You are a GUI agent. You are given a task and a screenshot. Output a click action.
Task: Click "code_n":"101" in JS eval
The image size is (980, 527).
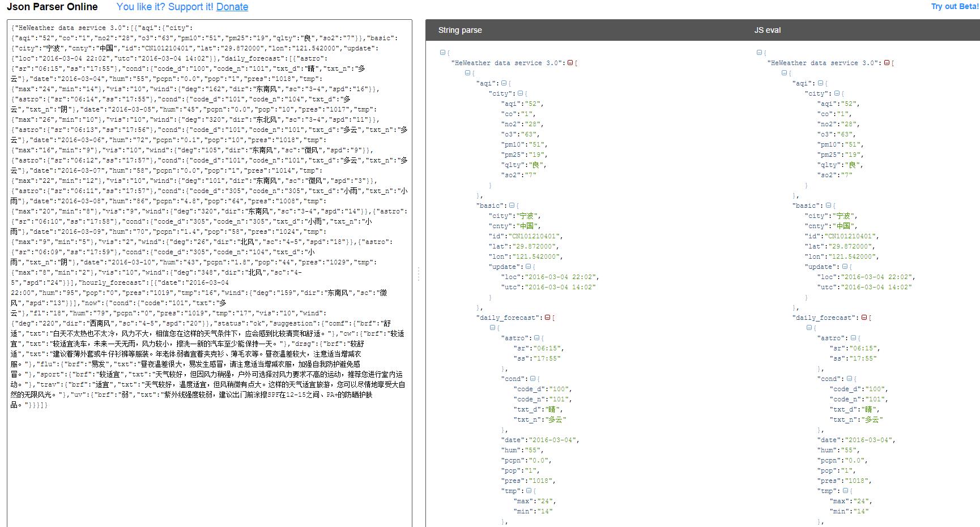(x=859, y=399)
